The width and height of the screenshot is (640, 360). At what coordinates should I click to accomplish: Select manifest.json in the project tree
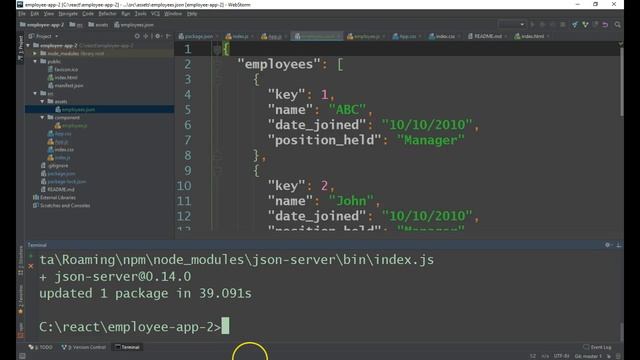pos(65,85)
